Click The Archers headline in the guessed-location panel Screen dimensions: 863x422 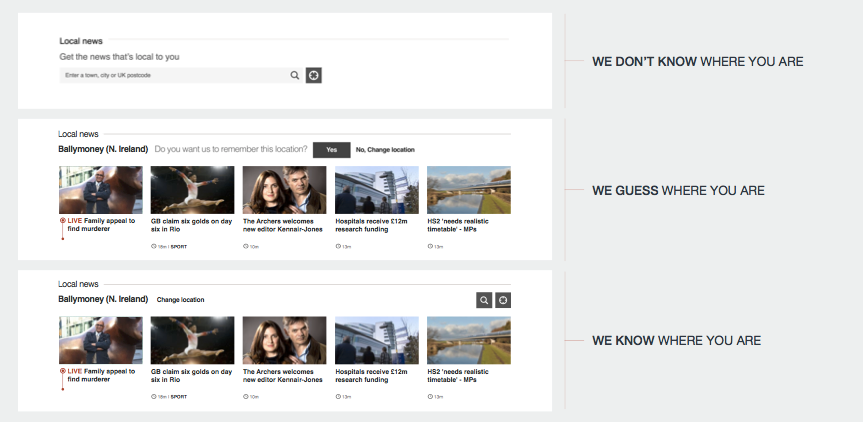click(x=283, y=225)
